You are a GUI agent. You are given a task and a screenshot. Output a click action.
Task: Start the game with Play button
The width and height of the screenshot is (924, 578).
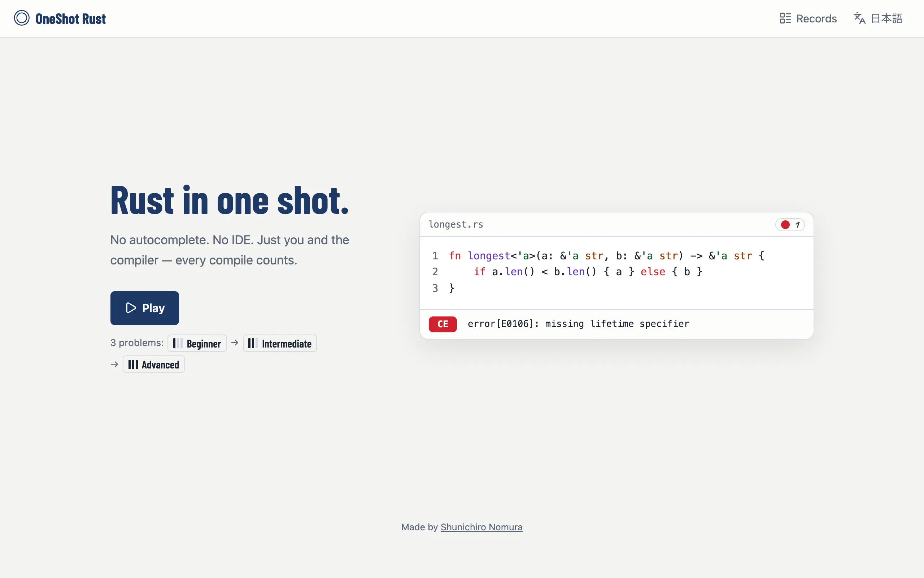(144, 308)
